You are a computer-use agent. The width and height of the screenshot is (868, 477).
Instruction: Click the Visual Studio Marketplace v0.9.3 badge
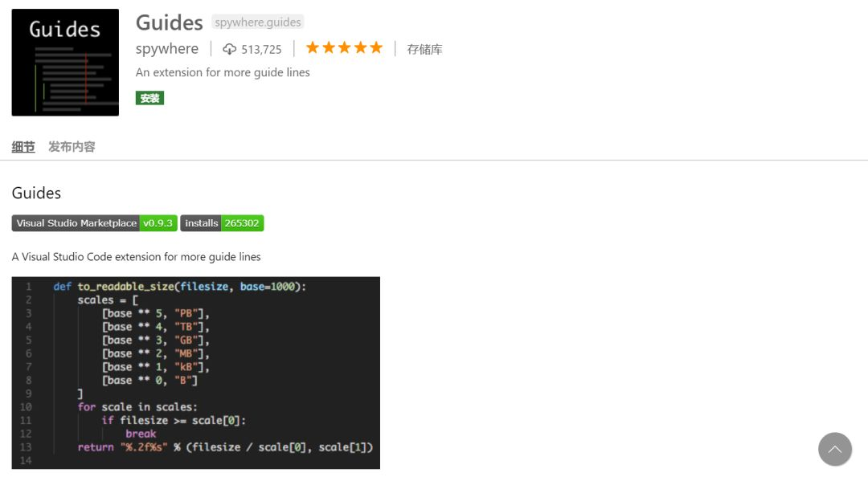click(x=94, y=223)
